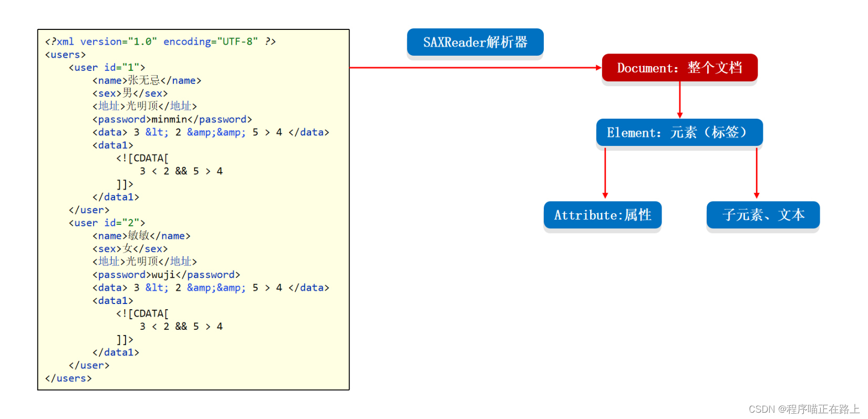
Task: Select the 地址 光明顶 line below <sex>男</sex>
Action: tap(144, 106)
